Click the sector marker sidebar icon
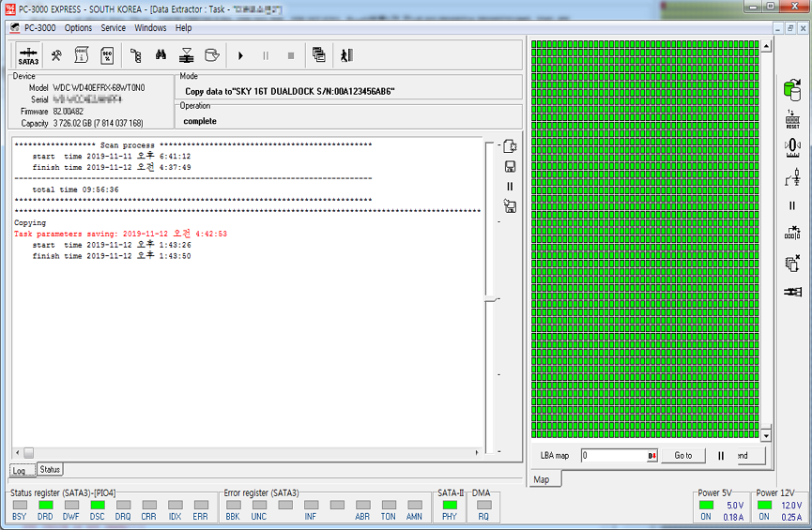This screenshot has height=530, width=812. click(792, 233)
